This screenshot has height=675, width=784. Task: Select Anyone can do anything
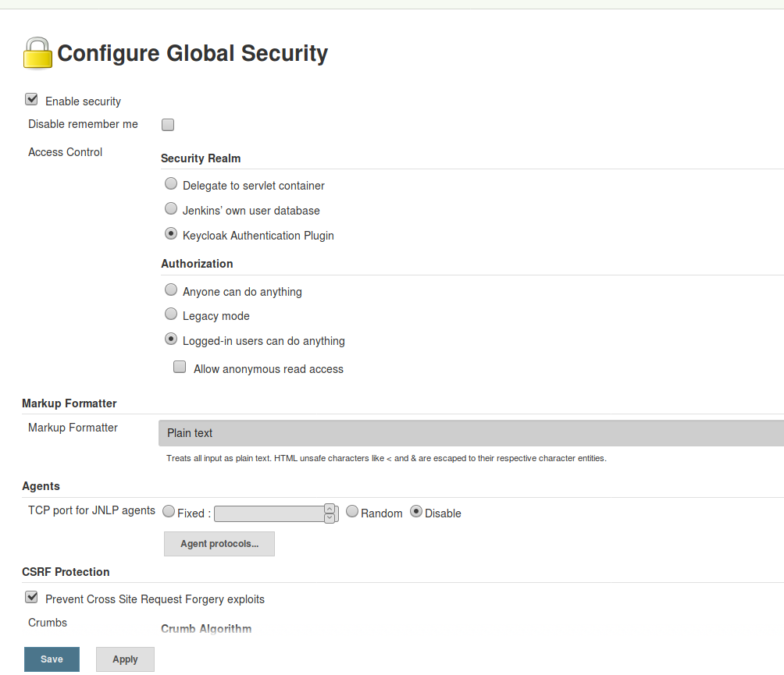(171, 290)
